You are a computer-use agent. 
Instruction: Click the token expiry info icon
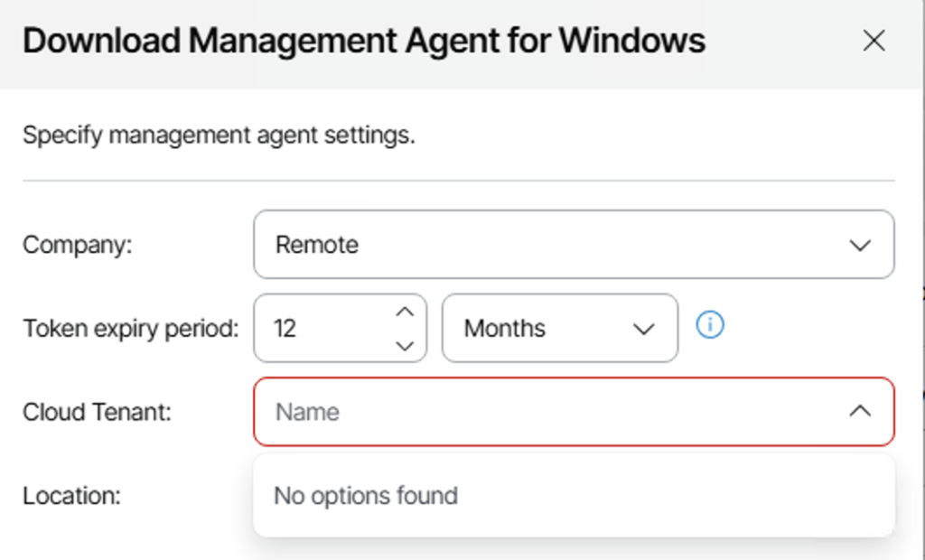(x=710, y=326)
